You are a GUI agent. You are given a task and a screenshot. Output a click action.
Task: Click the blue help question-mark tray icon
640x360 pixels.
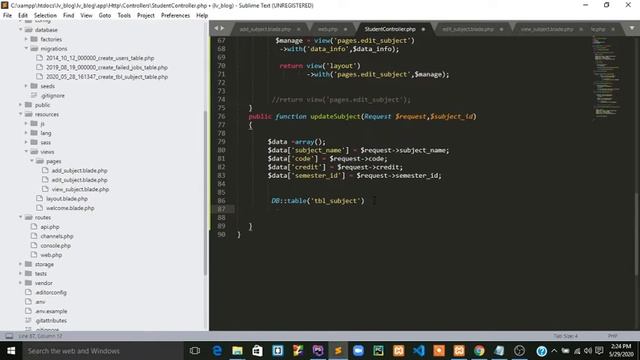click(542, 351)
